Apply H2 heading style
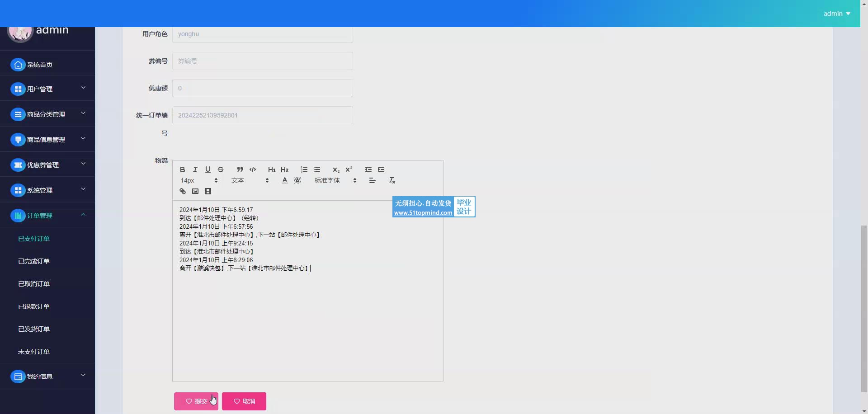 tap(284, 169)
